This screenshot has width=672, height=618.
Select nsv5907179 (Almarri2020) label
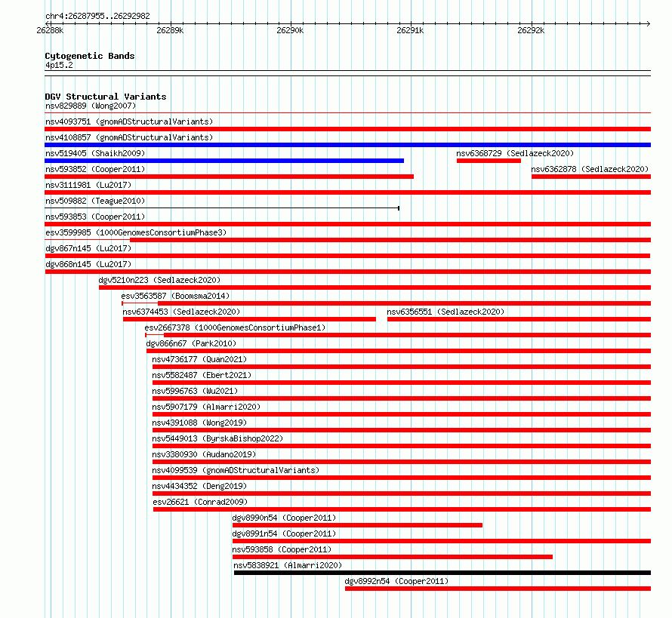pos(206,407)
